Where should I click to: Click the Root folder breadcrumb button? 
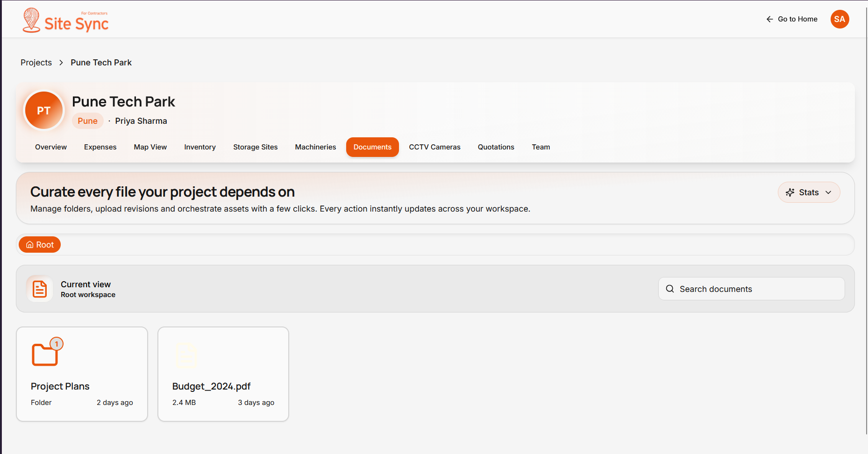tap(40, 245)
